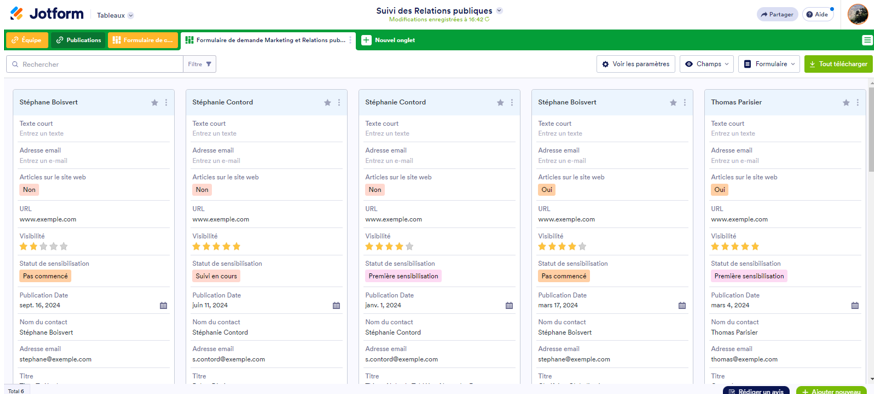Open the Aide help button

click(x=818, y=14)
